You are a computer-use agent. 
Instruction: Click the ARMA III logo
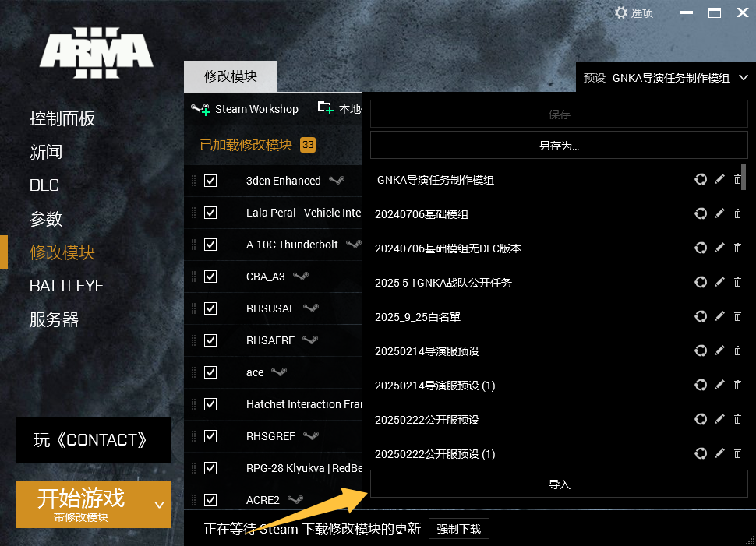(x=97, y=52)
